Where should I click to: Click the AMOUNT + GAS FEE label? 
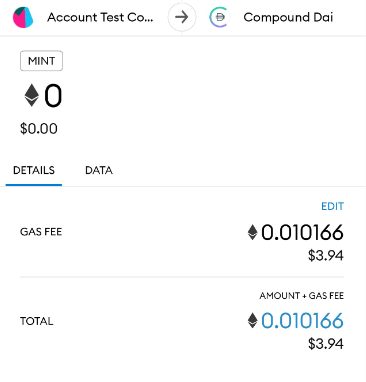coord(302,296)
